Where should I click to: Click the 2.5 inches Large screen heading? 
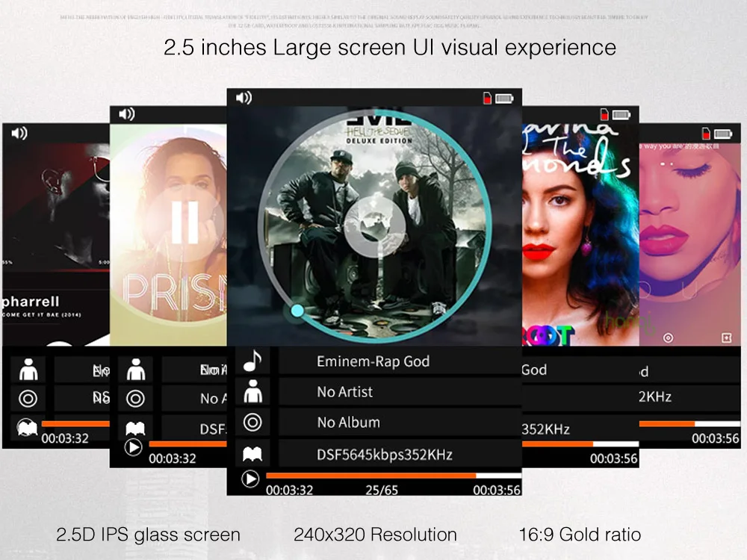coord(390,48)
